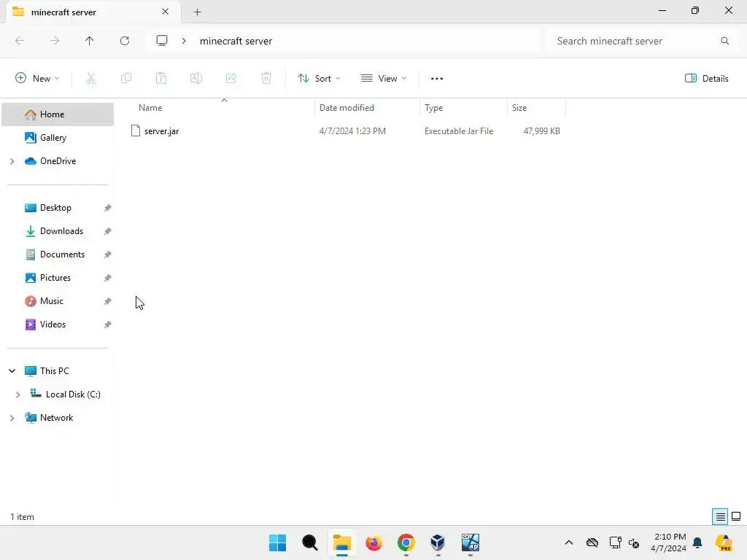Click the OneDrive cloud tray icon
This screenshot has height=560, width=747.
tap(592, 542)
